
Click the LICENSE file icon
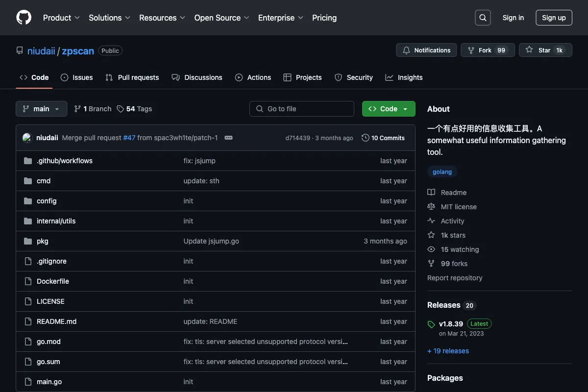click(x=28, y=301)
